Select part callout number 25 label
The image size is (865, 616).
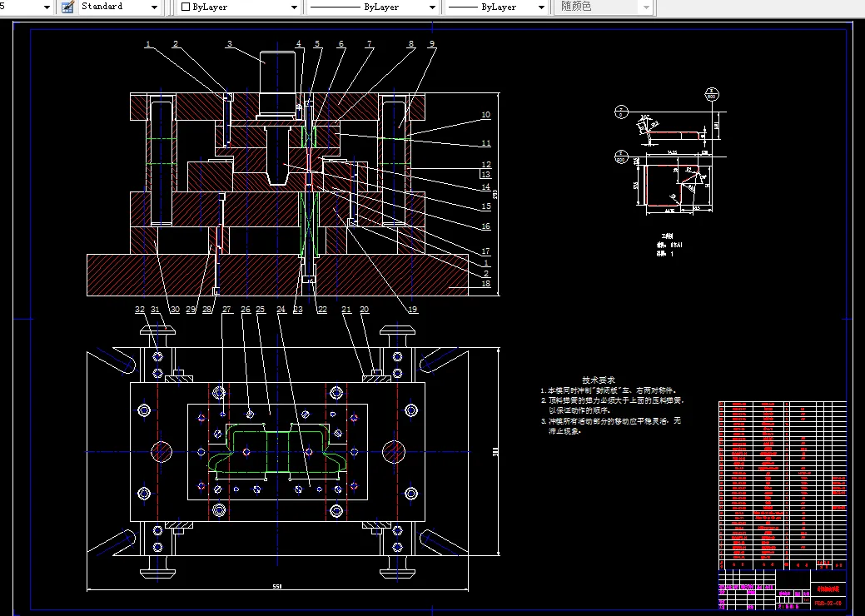pyautogui.click(x=260, y=310)
